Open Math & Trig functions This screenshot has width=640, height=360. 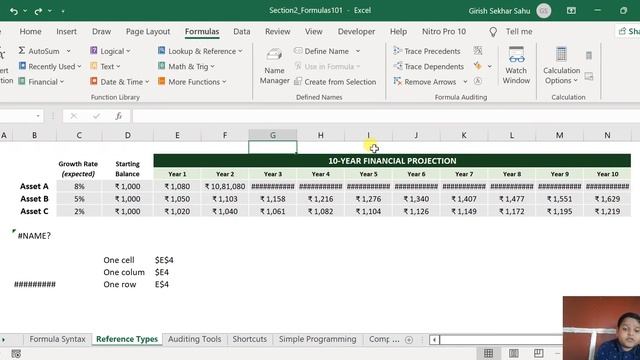[x=186, y=66]
